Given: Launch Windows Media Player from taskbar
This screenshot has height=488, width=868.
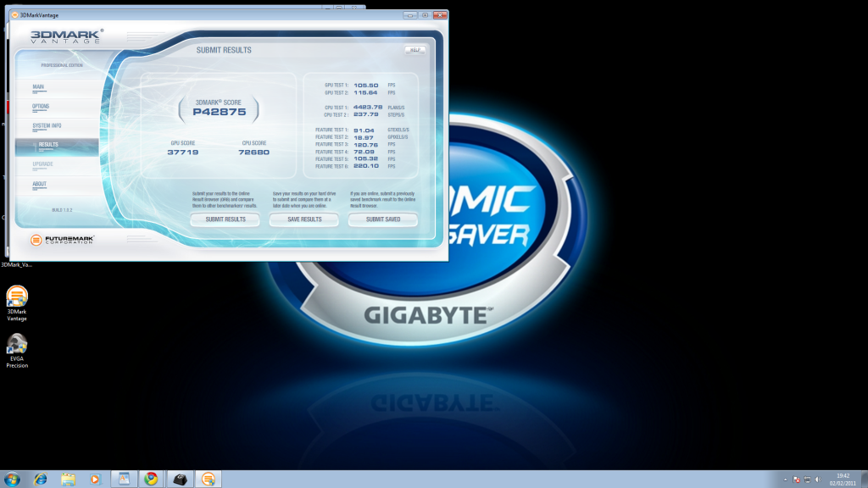Looking at the screenshot, I should click(x=95, y=479).
